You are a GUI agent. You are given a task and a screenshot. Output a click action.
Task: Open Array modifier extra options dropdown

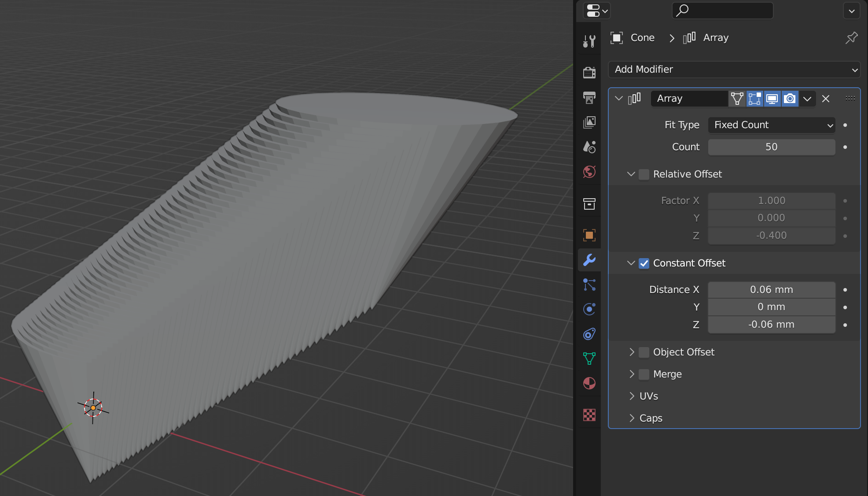pos(807,99)
